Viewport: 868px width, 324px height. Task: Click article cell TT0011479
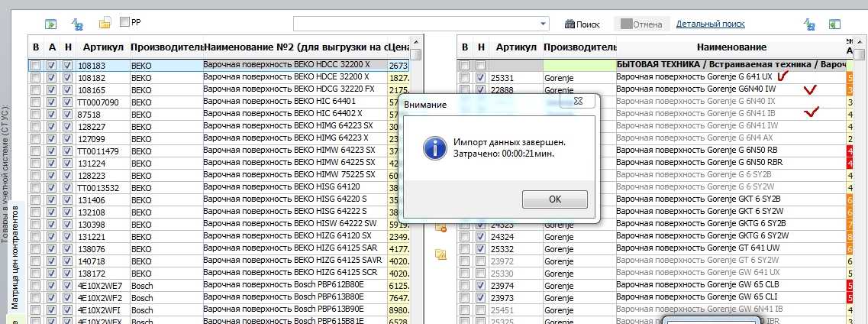(x=102, y=151)
